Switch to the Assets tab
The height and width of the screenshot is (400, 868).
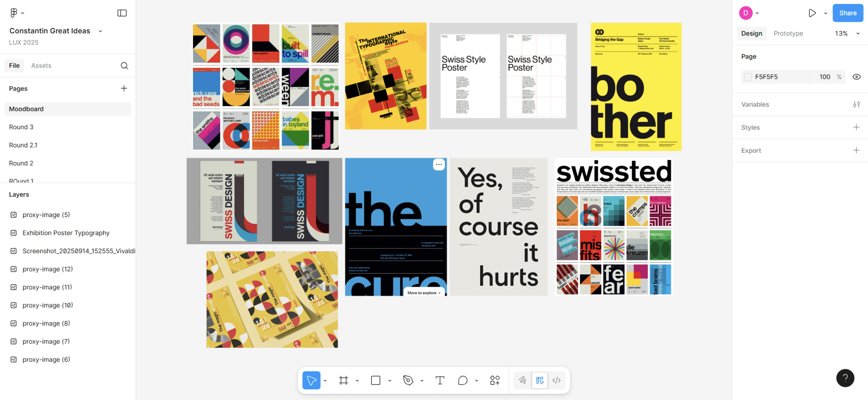41,65
